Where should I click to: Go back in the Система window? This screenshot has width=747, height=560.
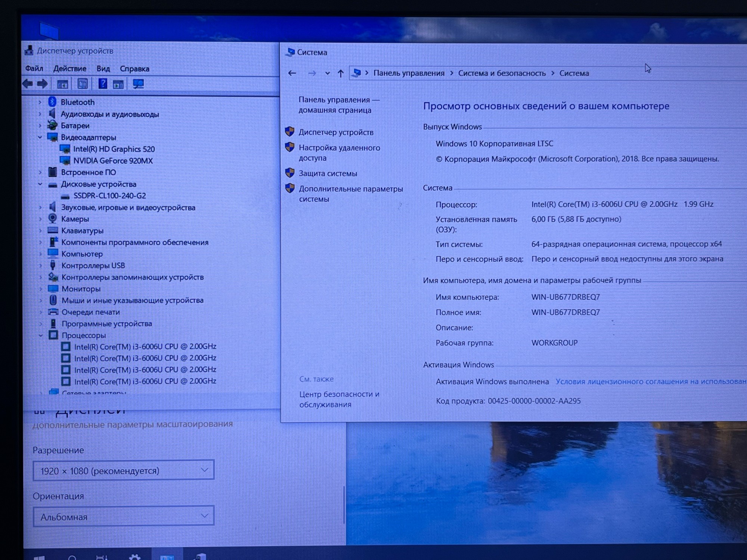(x=292, y=73)
